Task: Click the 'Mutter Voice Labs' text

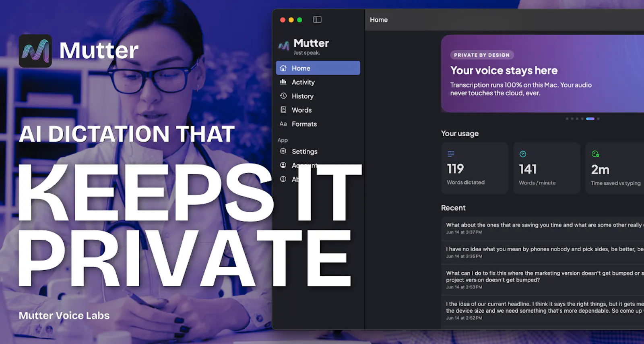Action: 64,315
